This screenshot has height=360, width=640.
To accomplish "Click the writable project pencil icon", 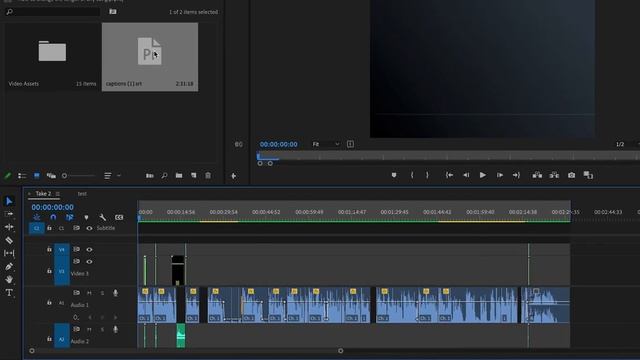I will [7, 176].
